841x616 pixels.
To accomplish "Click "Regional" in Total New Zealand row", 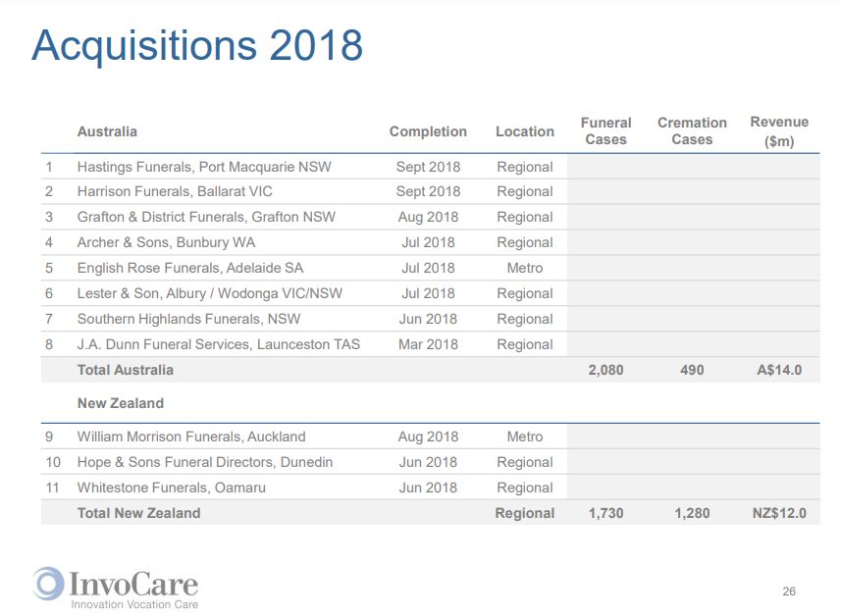I will [525, 514].
